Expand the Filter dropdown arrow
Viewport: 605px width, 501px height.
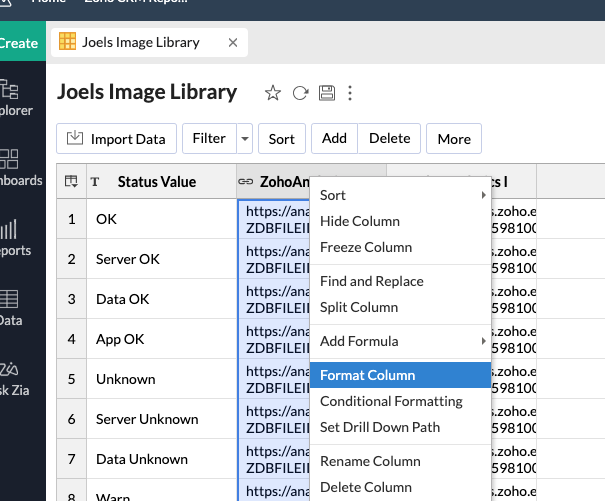point(245,139)
